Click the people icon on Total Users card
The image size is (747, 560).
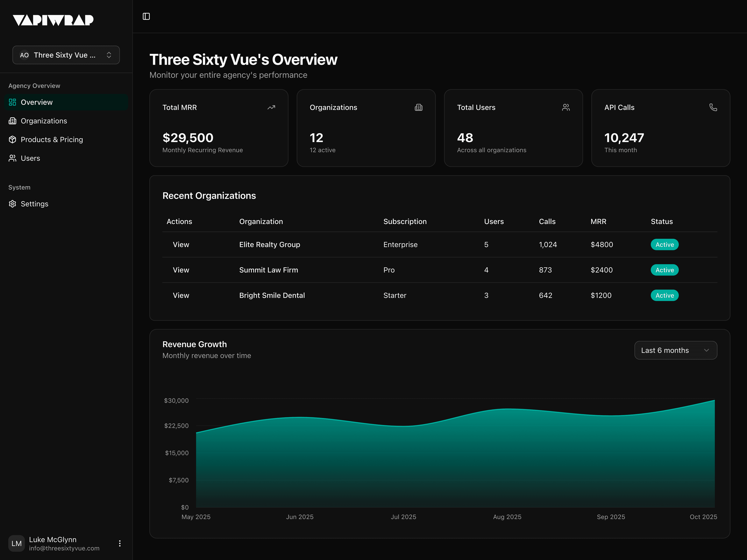click(566, 107)
